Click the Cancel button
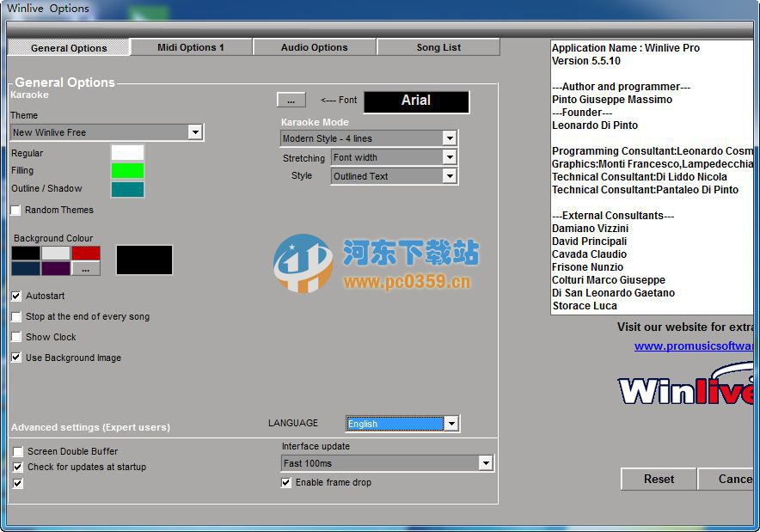Screen dimensions: 760x532 [x=726, y=479]
